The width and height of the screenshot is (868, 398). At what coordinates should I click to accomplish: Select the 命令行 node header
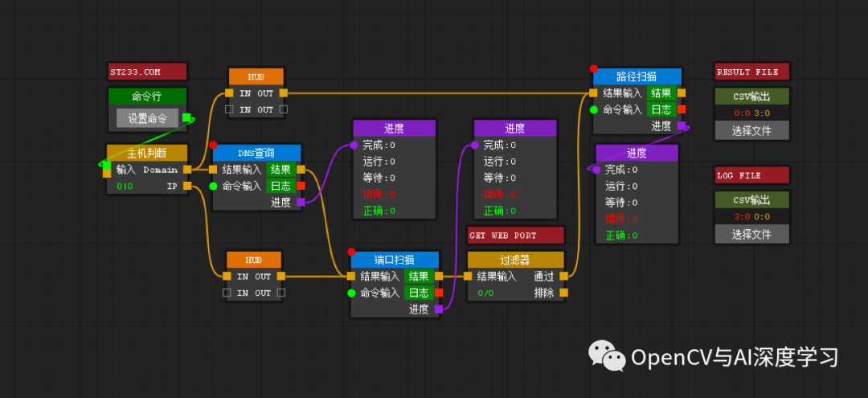pyautogui.click(x=147, y=96)
